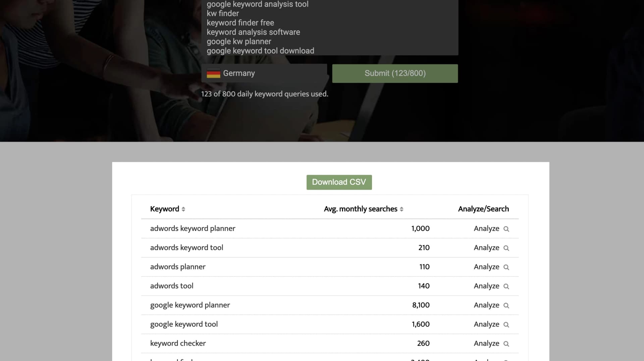
Task: Click the magnifier icon beside adwords keyword planner
Action: (x=506, y=229)
